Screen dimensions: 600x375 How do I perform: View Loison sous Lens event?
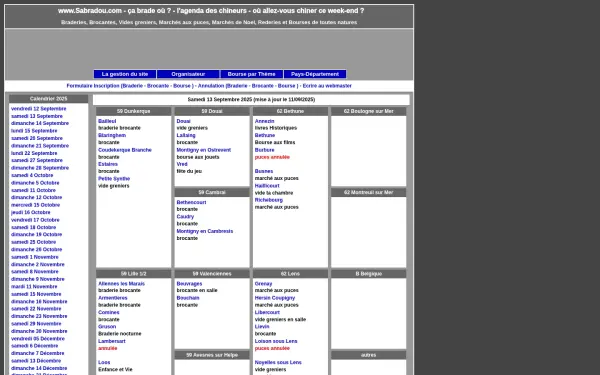click(276, 341)
